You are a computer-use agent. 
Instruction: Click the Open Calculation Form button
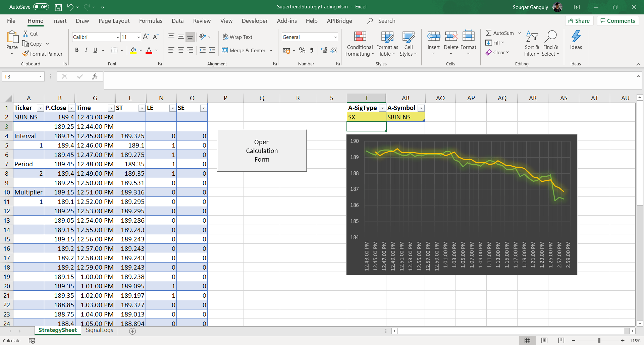pyautogui.click(x=262, y=151)
